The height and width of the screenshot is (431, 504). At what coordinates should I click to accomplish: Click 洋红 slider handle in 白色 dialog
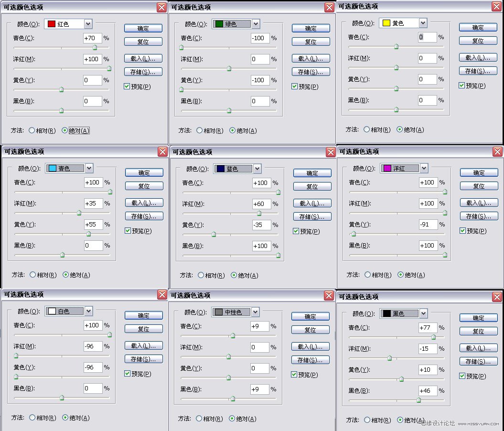pos(16,356)
